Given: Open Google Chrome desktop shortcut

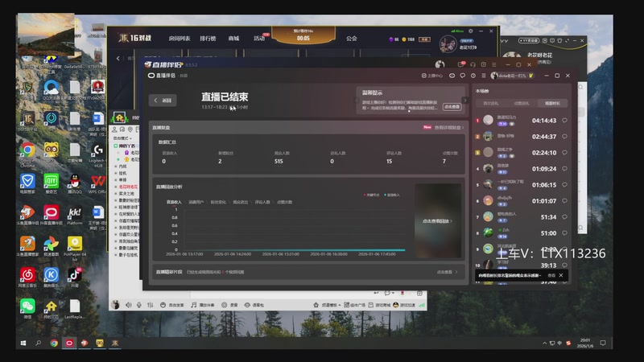Looking at the screenshot, I should coord(27,154).
